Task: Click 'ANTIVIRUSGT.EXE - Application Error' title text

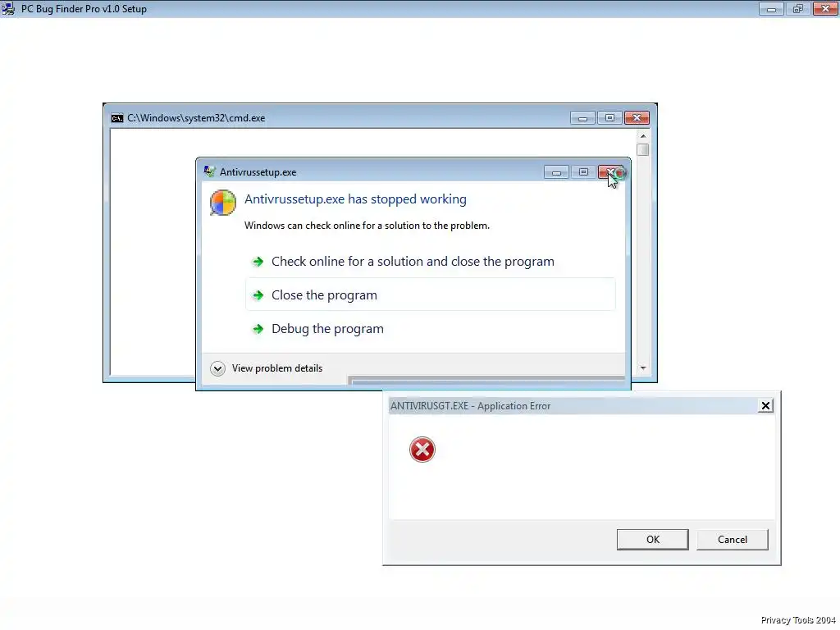Action: click(x=470, y=406)
